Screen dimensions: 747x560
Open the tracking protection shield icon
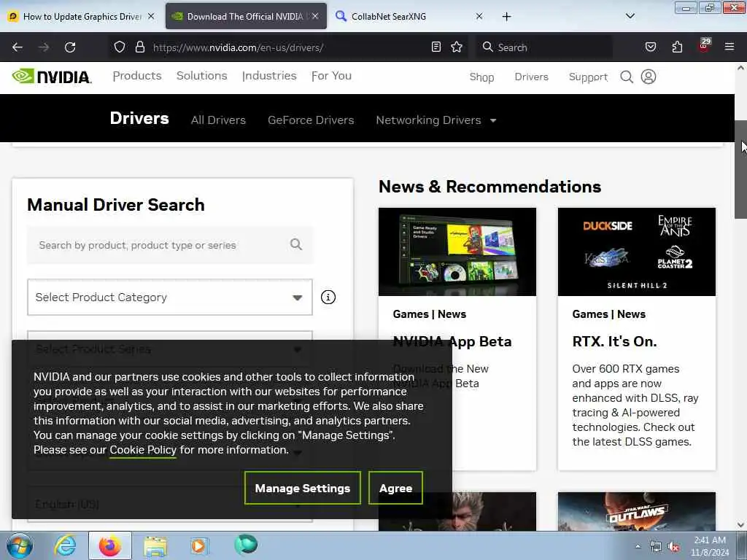click(x=120, y=47)
